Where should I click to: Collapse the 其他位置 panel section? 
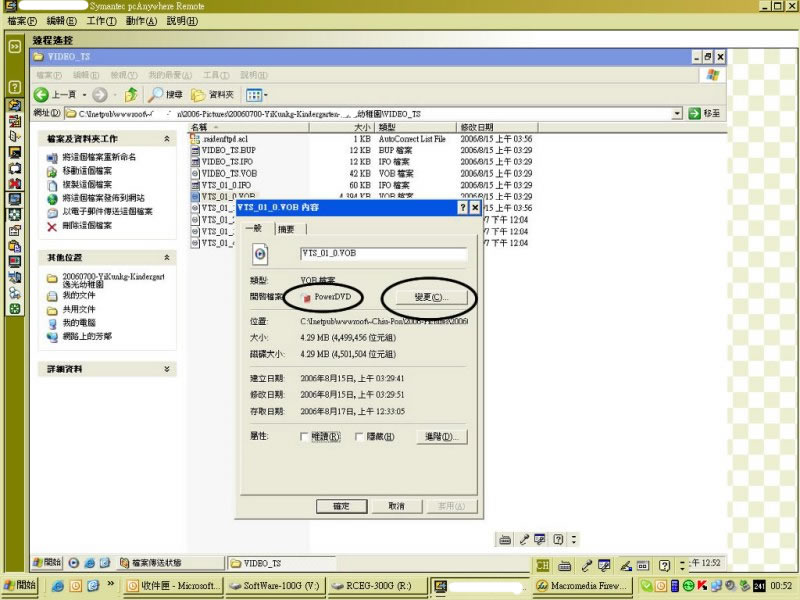coord(167,257)
